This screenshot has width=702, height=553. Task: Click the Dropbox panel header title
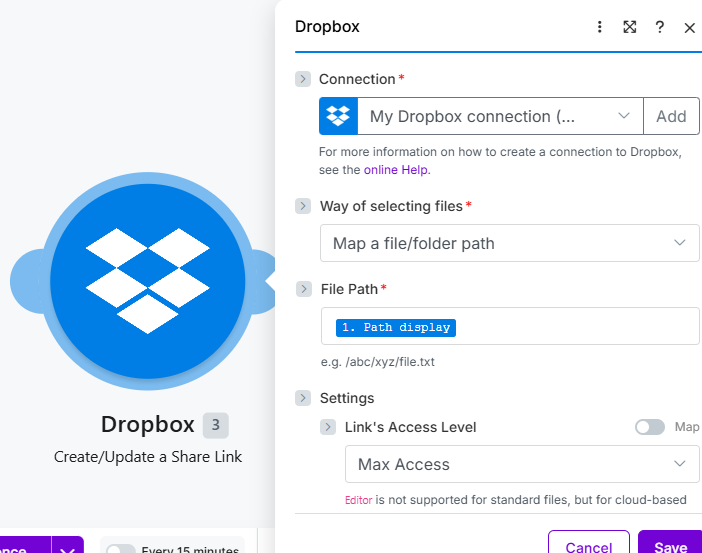pos(327,26)
